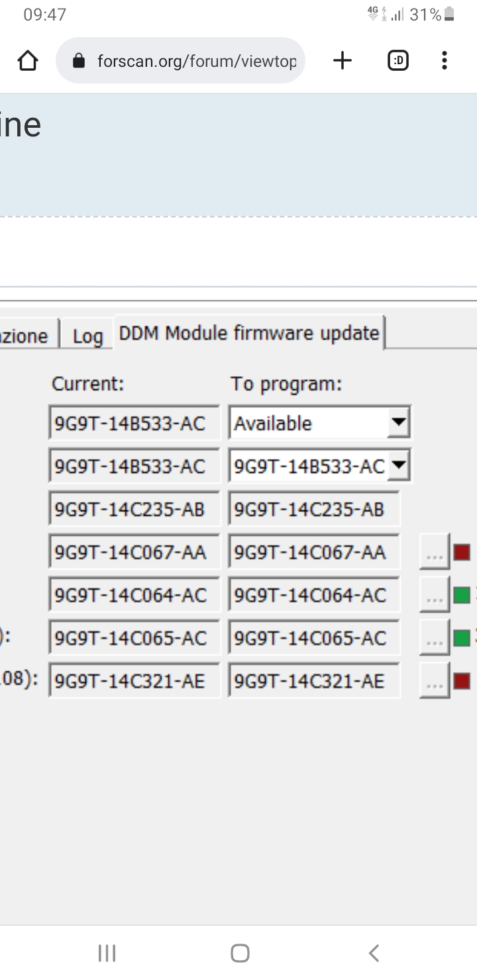Tap the Home icon in the browser toolbar

[28, 60]
